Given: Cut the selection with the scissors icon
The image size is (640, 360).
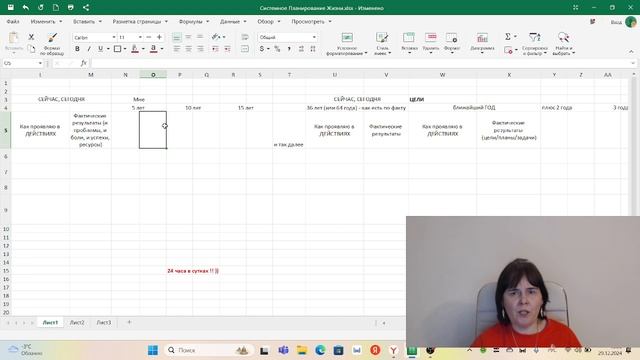Looking at the screenshot, I should [x=31, y=37].
